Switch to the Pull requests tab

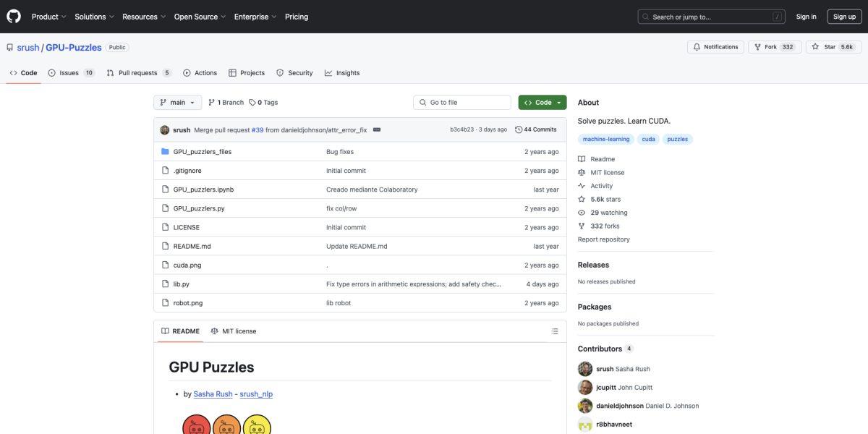(138, 73)
